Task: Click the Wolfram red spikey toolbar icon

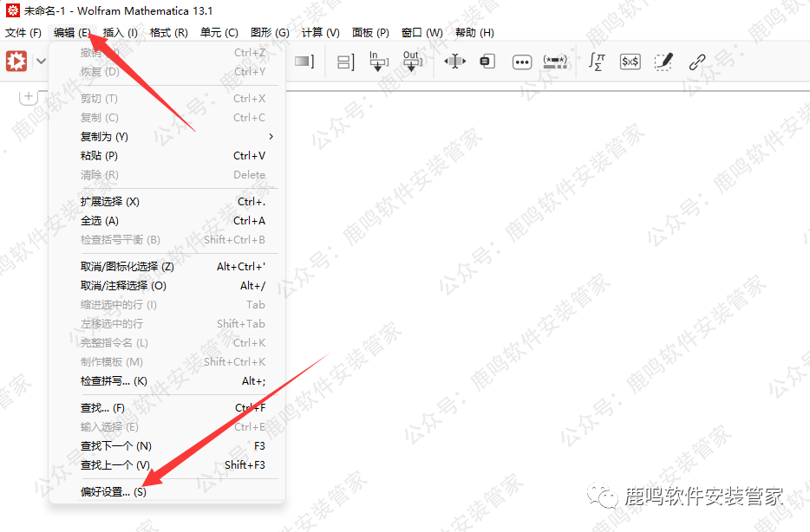Action: coord(16,62)
